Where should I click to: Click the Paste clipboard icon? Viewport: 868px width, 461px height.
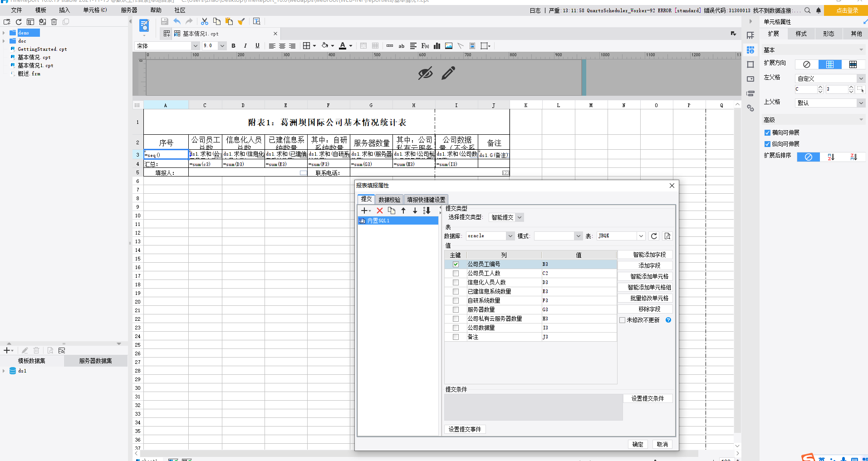pyautogui.click(x=229, y=21)
